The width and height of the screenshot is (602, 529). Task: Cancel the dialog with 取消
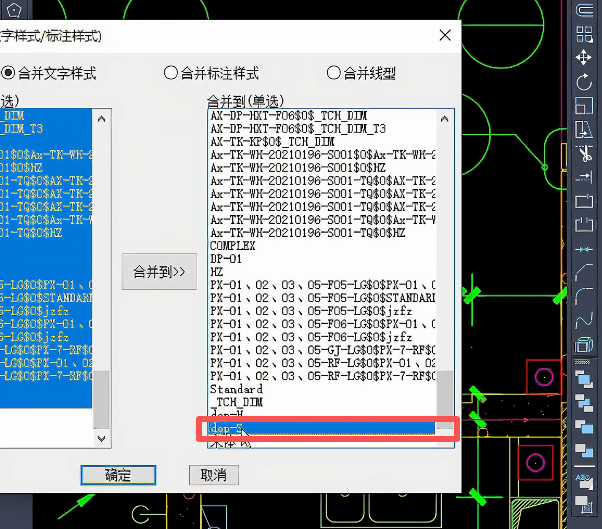click(x=213, y=475)
